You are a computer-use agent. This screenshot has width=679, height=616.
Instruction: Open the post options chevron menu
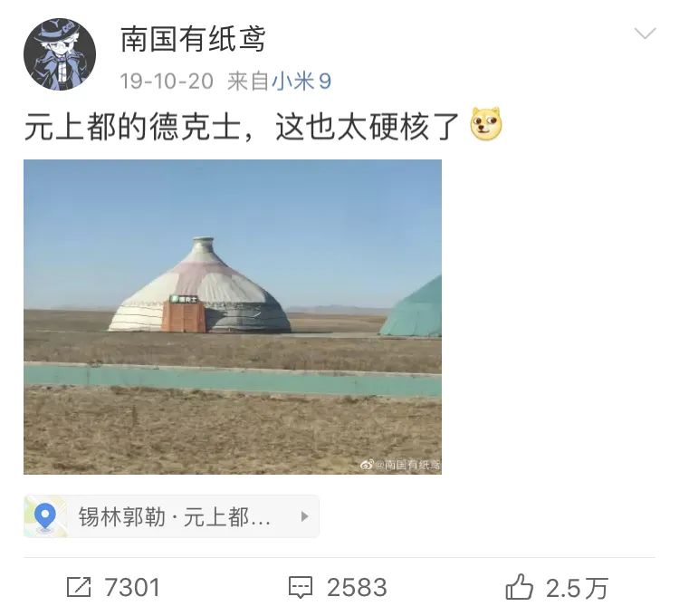645,34
